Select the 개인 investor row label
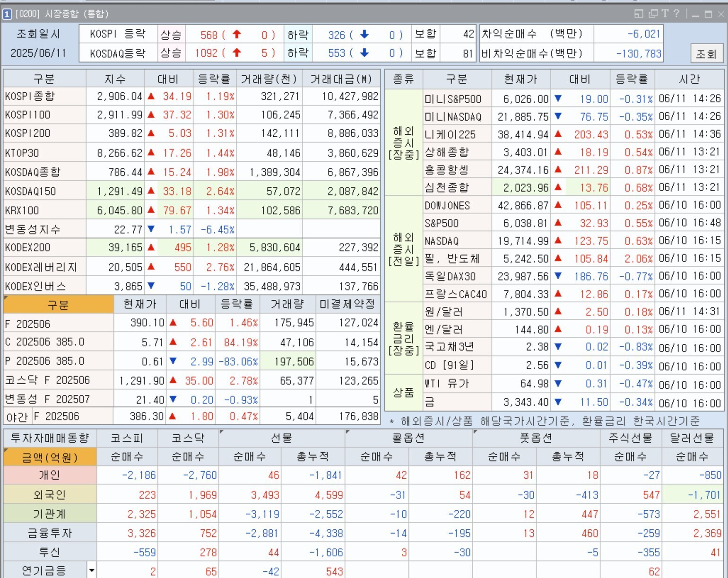Image resolution: width=728 pixels, height=578 pixels. tap(50, 475)
